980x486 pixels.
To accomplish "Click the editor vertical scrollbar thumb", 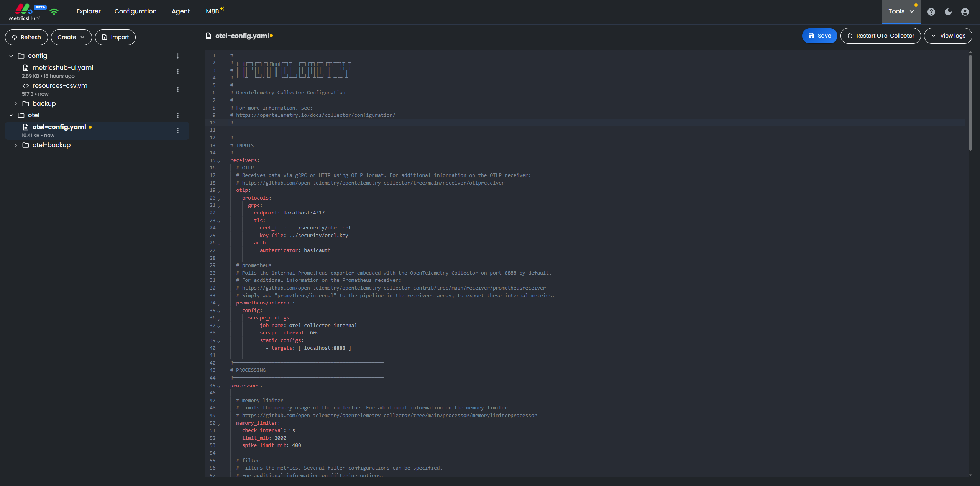I will click(x=970, y=103).
